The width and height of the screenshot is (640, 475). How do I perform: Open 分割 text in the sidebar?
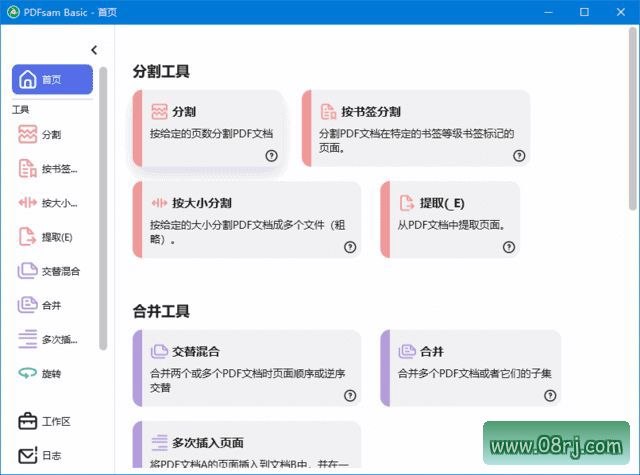point(51,135)
